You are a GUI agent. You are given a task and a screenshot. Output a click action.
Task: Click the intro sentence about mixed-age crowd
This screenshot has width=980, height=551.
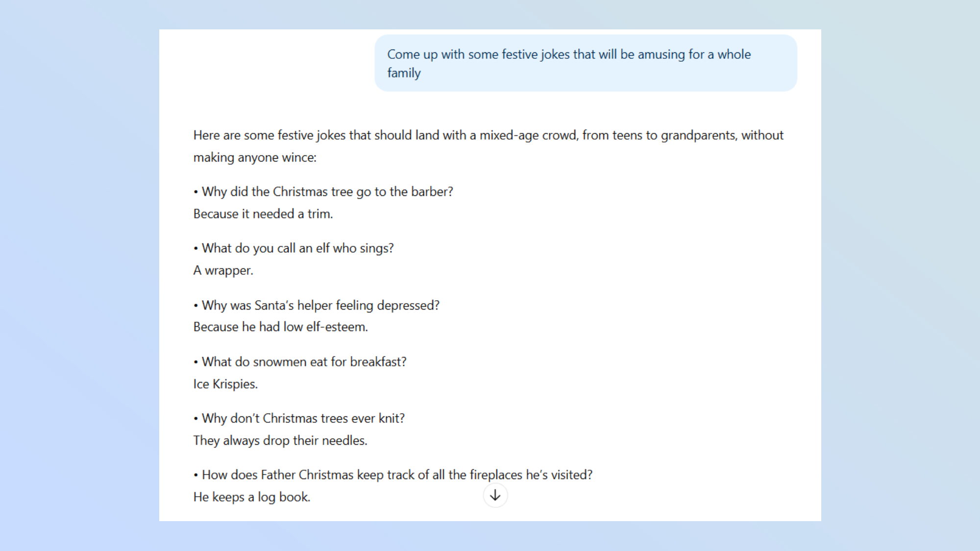pyautogui.click(x=488, y=136)
